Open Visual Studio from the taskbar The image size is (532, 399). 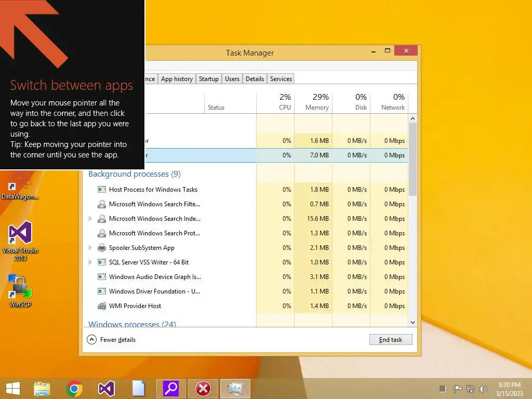tap(106, 389)
